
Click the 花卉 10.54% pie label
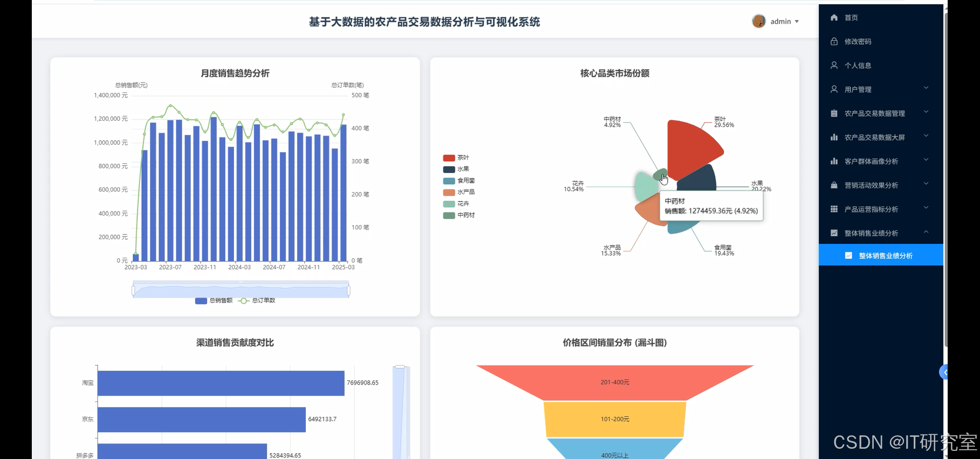click(574, 186)
